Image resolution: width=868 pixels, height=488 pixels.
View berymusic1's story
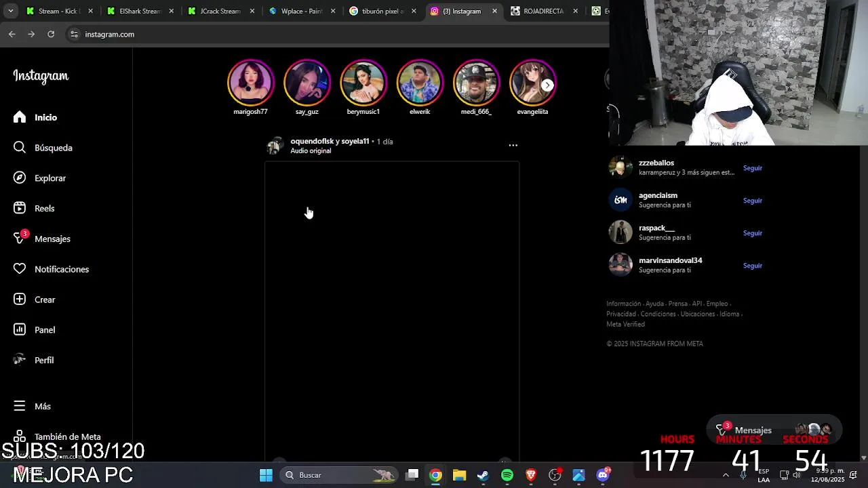363,83
